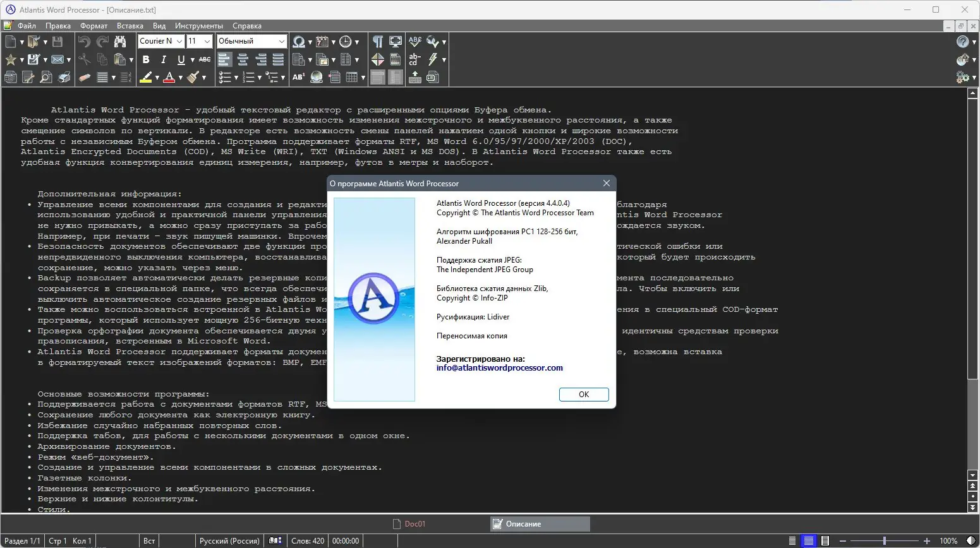Image resolution: width=980 pixels, height=548 pixels.
Task: Send document via the envelope icon
Action: (57, 59)
